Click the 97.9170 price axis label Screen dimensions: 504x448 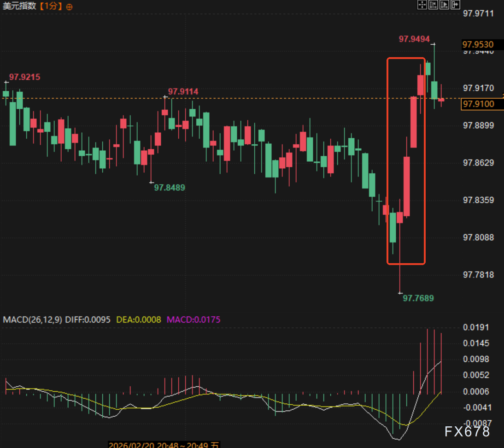(478, 88)
